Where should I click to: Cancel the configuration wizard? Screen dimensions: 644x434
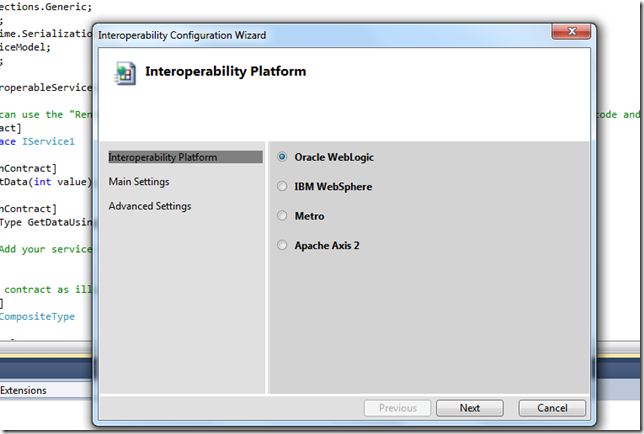coord(552,408)
